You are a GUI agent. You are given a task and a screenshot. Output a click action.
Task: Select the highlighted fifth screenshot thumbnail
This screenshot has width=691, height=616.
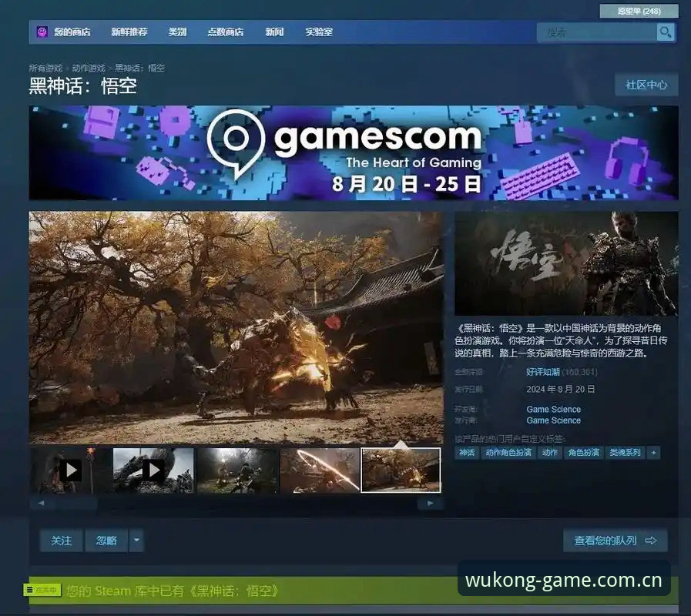(x=401, y=470)
